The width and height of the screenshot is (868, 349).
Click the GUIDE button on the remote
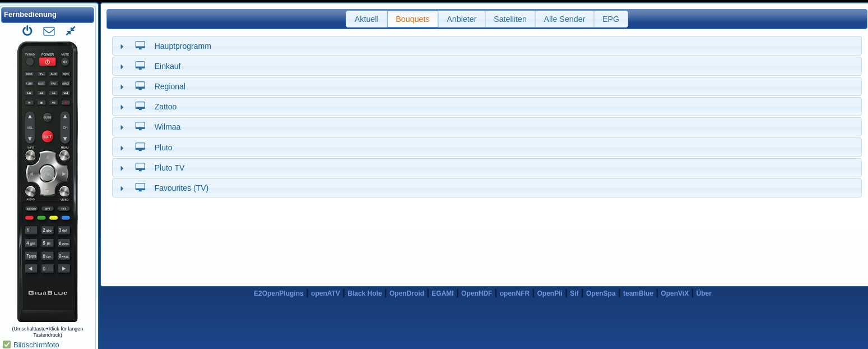(47, 117)
